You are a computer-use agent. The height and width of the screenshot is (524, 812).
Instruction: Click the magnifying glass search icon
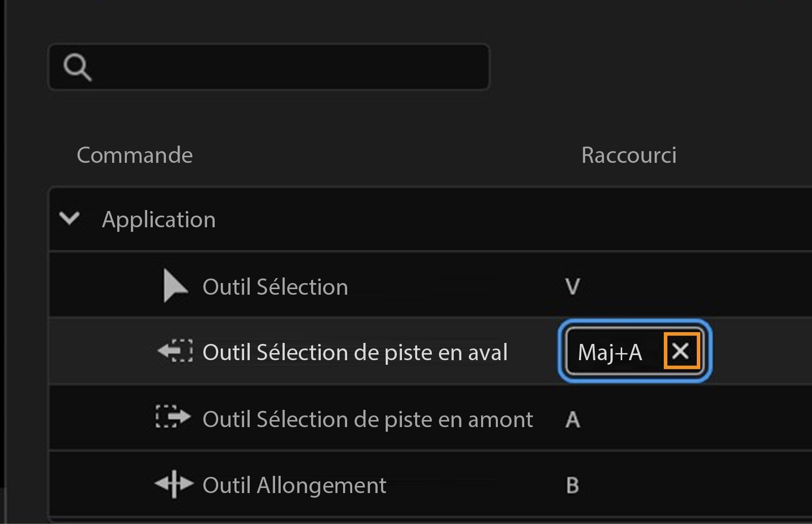pyautogui.click(x=79, y=66)
